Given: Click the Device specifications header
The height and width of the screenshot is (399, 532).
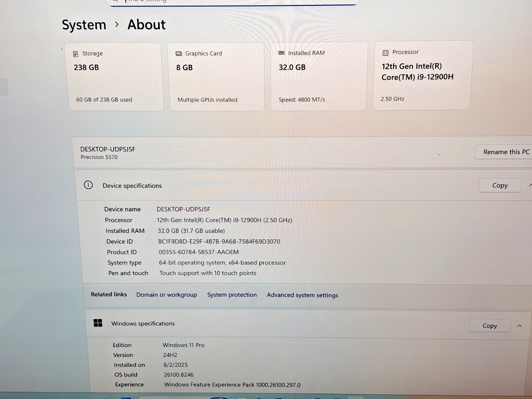Looking at the screenshot, I should click(x=132, y=186).
